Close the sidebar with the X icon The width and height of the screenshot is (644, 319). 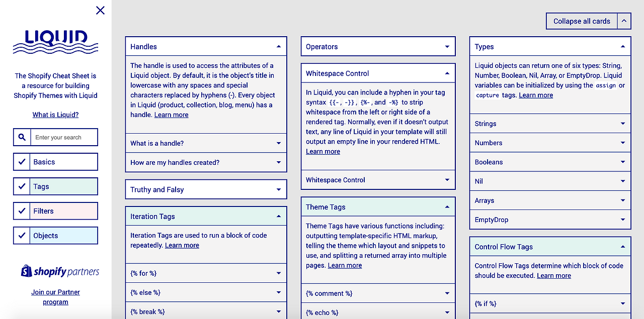[100, 10]
